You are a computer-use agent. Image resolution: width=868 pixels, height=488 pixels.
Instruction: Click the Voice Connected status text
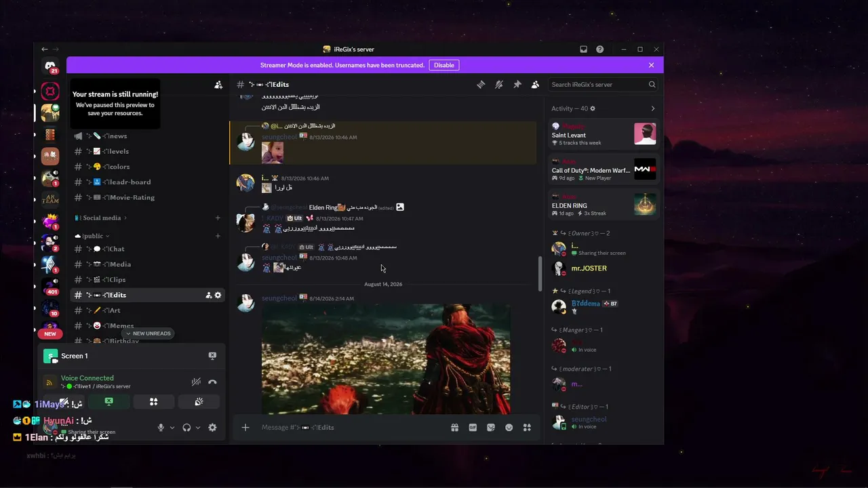(x=87, y=378)
